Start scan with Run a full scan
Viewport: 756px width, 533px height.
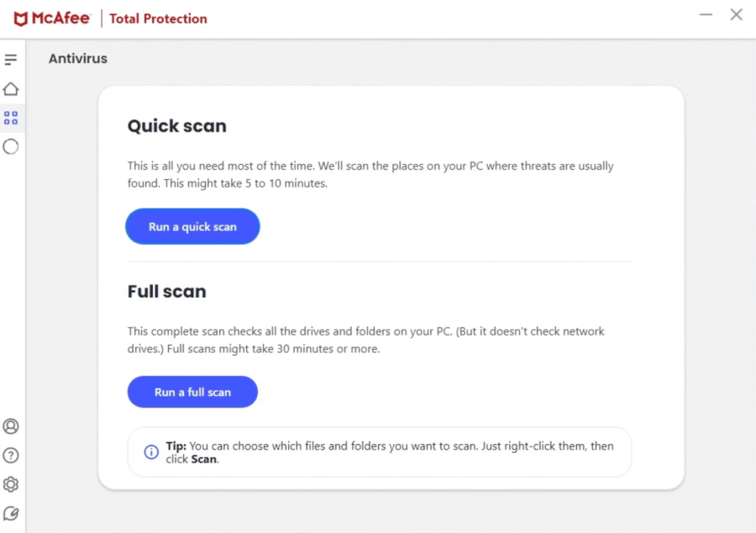coord(192,392)
